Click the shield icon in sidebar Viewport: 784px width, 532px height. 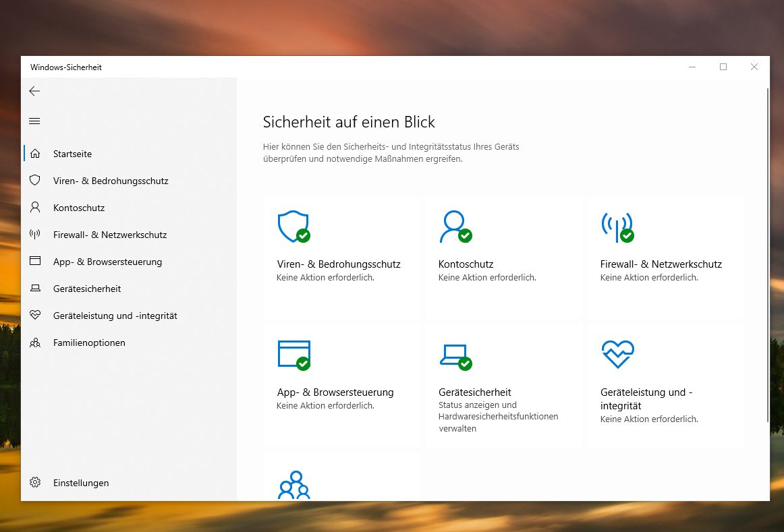(35, 180)
